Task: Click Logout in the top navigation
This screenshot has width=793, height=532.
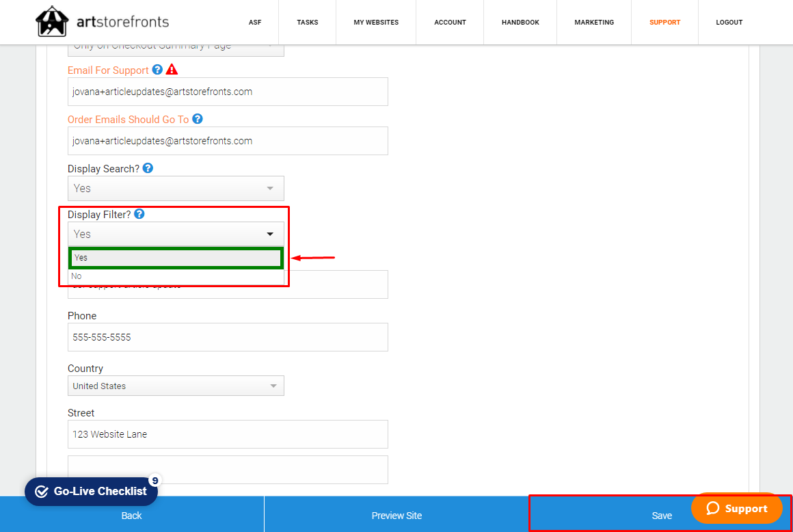Action: click(x=729, y=23)
